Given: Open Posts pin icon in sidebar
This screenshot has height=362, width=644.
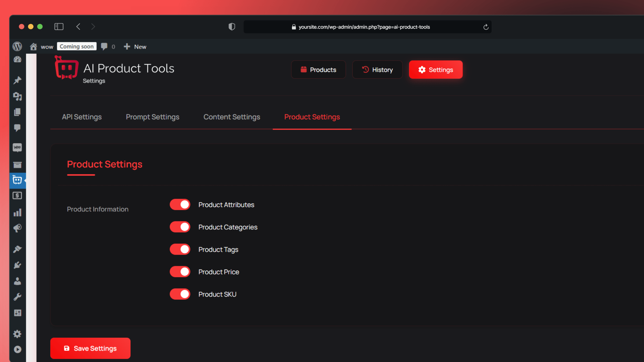Looking at the screenshot, I should [x=17, y=80].
